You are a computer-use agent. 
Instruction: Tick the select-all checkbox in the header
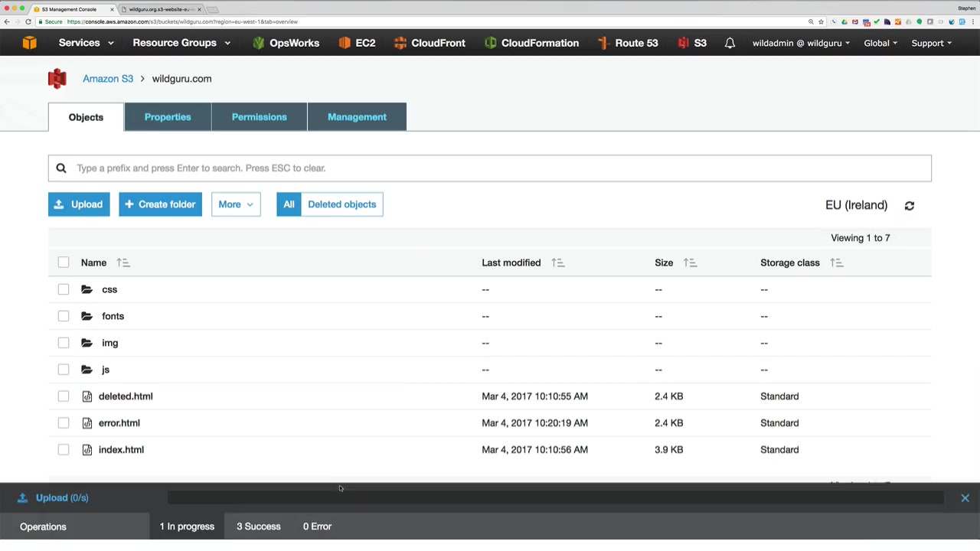(x=64, y=262)
